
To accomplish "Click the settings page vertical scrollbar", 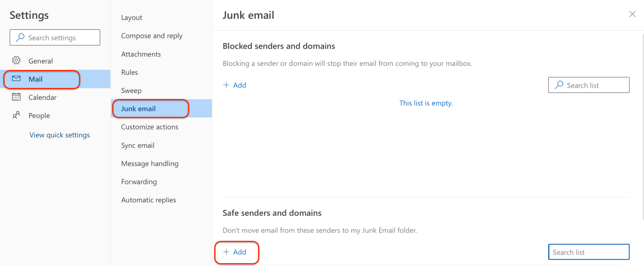I will [x=642, y=126].
